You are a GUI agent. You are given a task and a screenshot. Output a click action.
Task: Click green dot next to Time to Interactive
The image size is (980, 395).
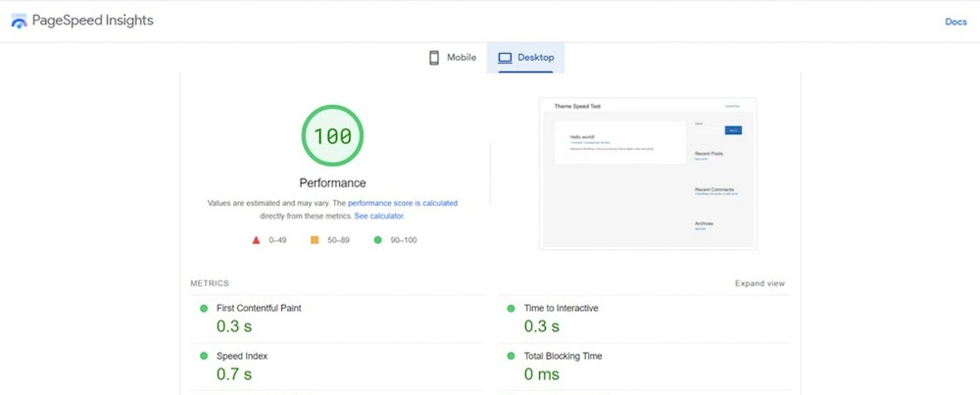(x=511, y=309)
